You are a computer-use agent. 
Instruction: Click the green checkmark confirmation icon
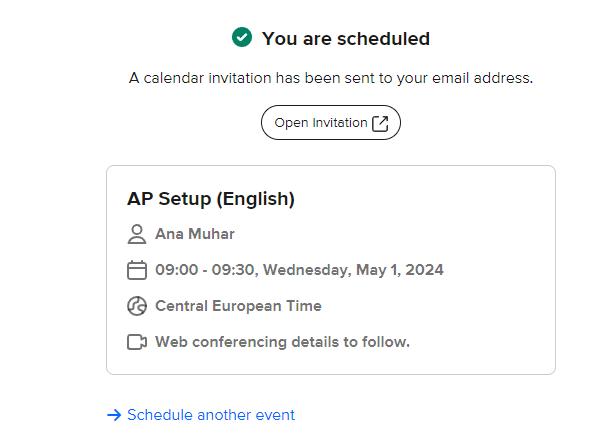242,37
